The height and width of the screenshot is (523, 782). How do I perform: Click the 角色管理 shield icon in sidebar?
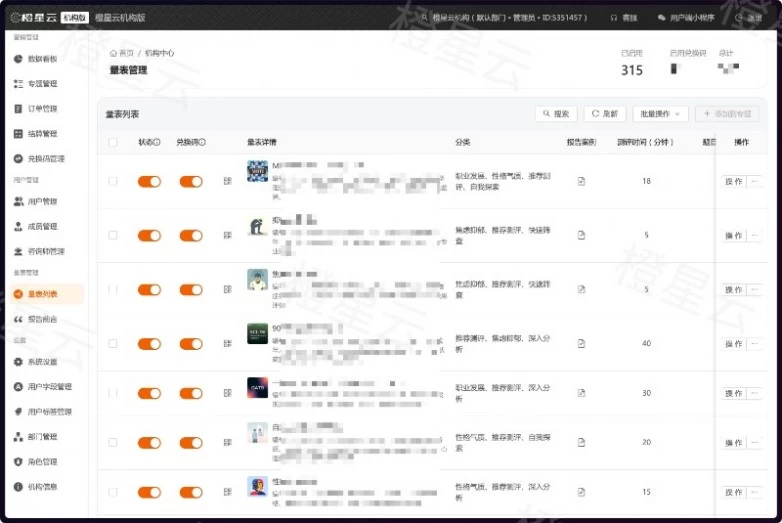(19, 462)
